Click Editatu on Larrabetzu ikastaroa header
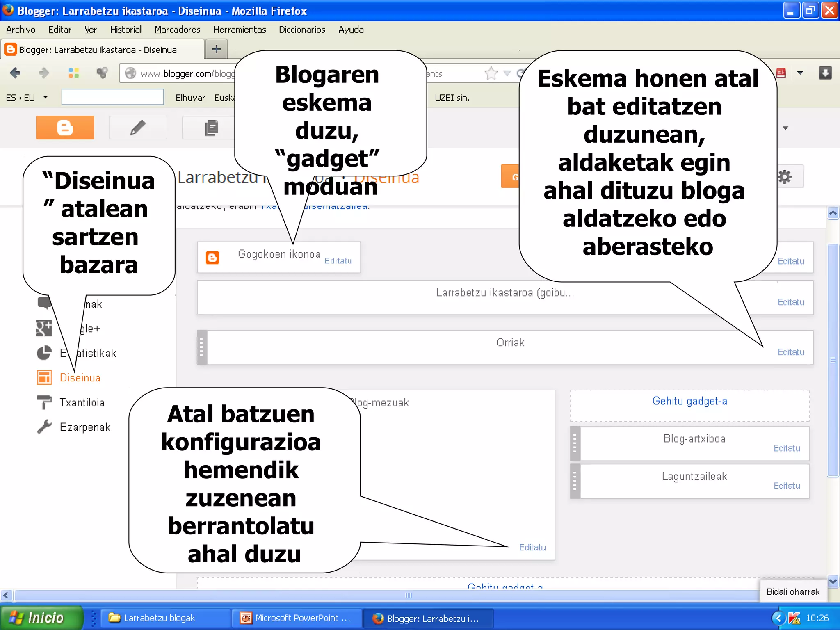The image size is (840, 630). click(x=791, y=302)
